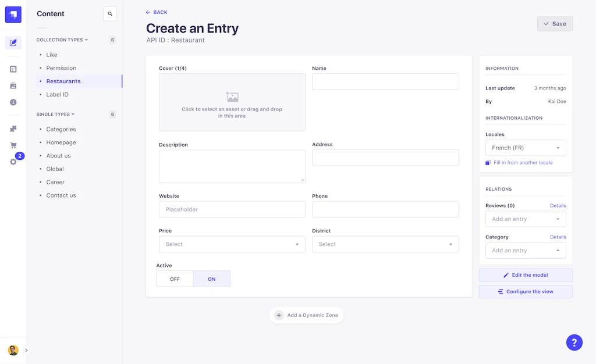Screen dimensions: 596x364
Task: Click the content search magnifier icon
Action: coord(110,14)
